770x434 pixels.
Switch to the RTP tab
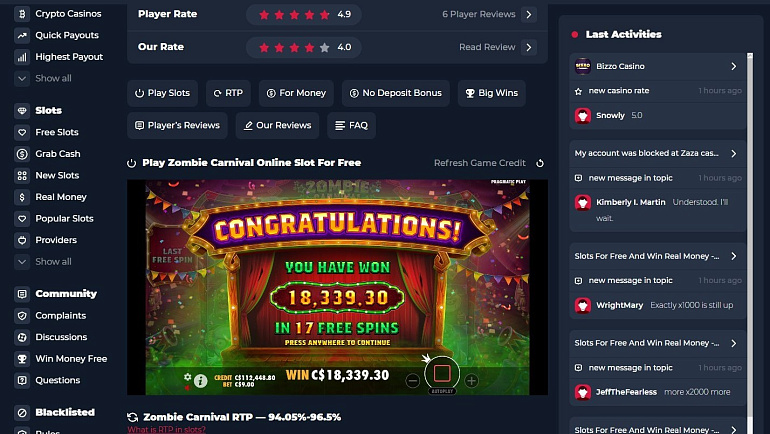[x=228, y=93]
